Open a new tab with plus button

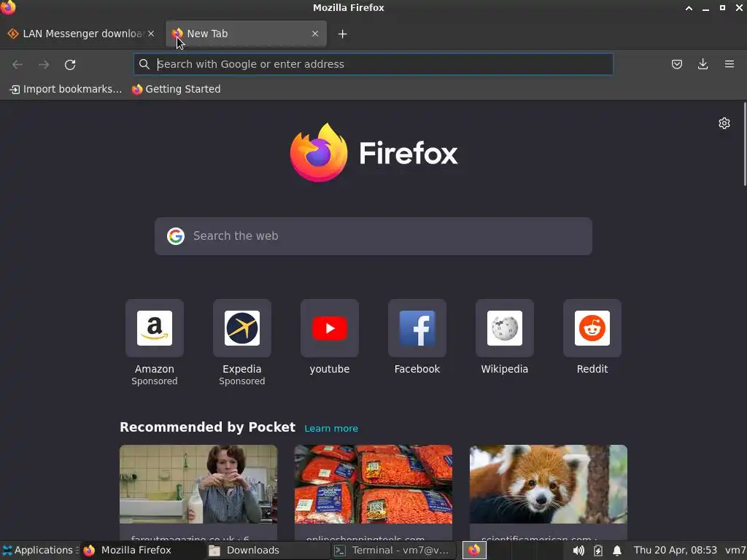click(342, 34)
